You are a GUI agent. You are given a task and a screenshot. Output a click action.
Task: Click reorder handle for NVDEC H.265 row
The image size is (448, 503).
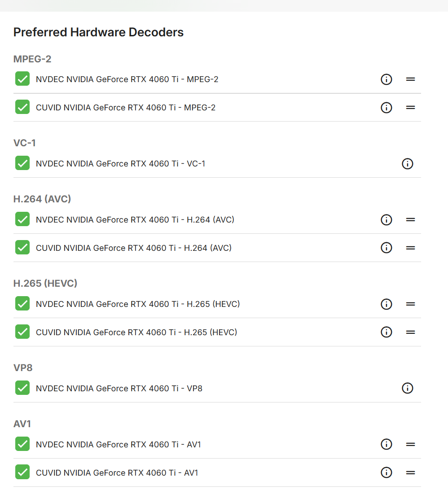410,304
